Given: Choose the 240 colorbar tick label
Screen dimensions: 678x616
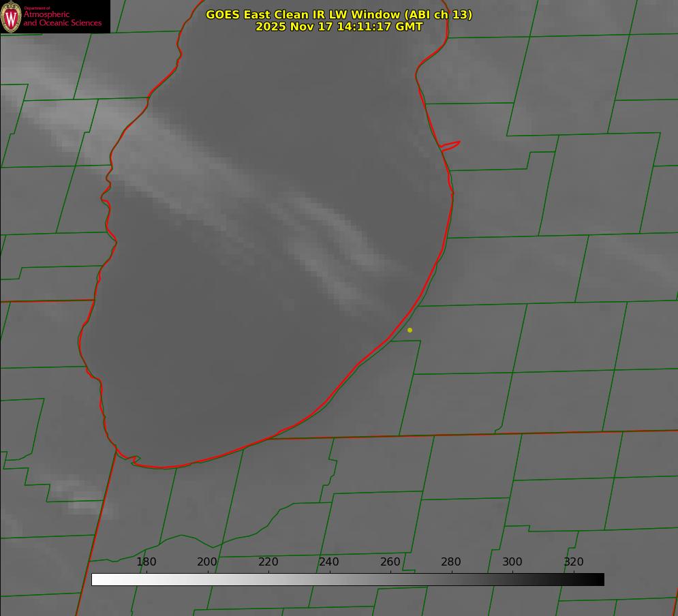Looking at the screenshot, I should (329, 562).
